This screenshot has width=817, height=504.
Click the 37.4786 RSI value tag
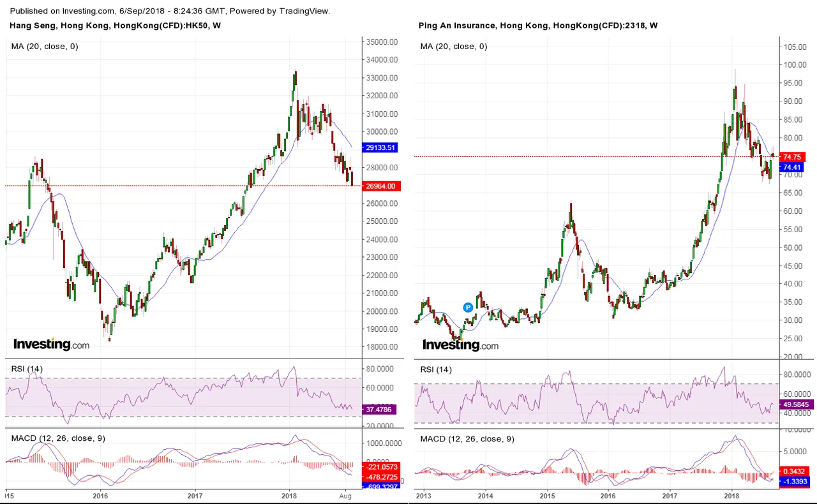pos(380,410)
